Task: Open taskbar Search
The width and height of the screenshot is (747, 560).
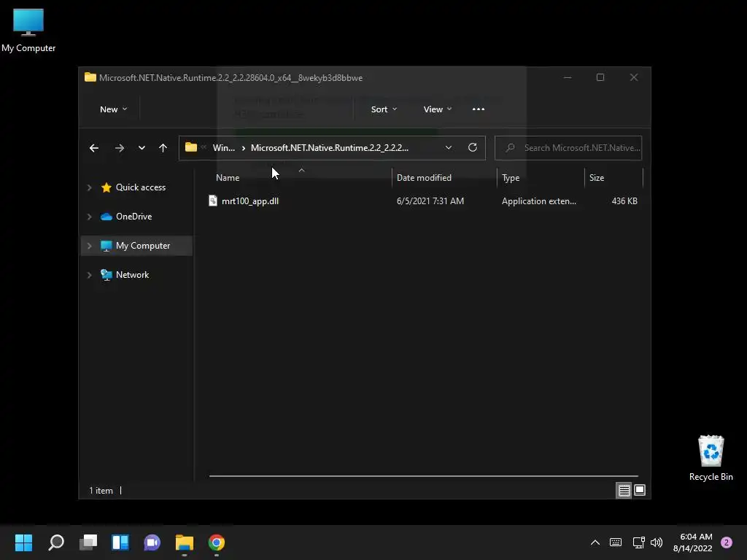Action: (x=56, y=542)
